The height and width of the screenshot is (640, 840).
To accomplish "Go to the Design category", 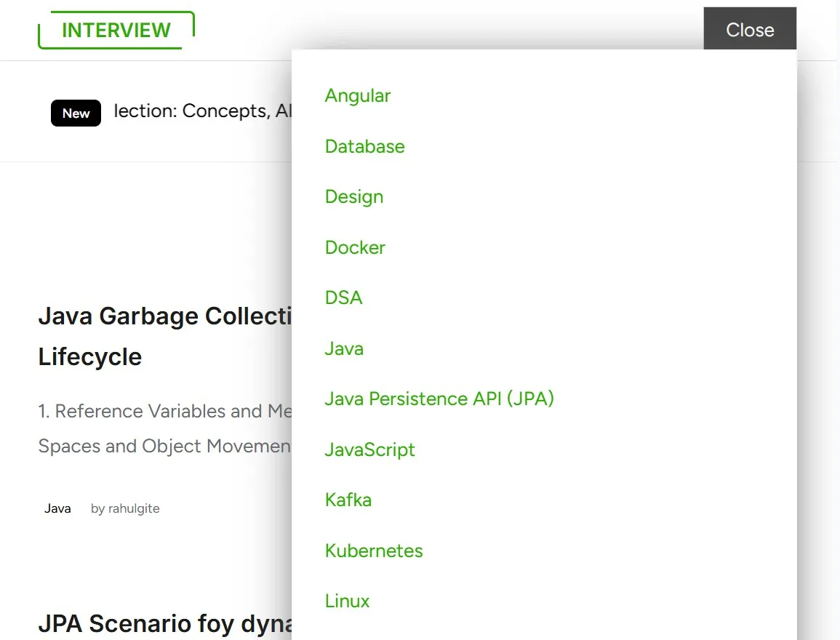I will pos(354,197).
